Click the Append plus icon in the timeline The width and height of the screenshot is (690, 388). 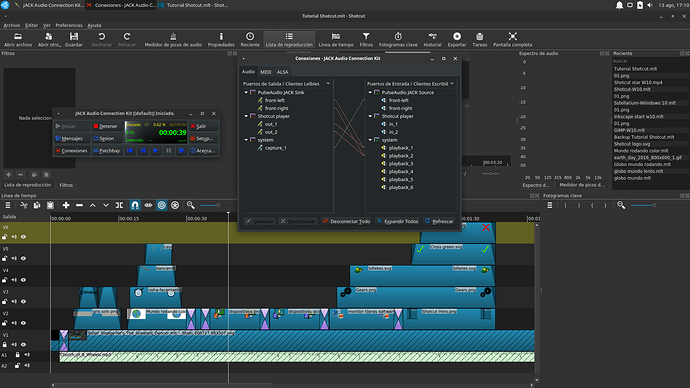pyautogui.click(x=66, y=205)
